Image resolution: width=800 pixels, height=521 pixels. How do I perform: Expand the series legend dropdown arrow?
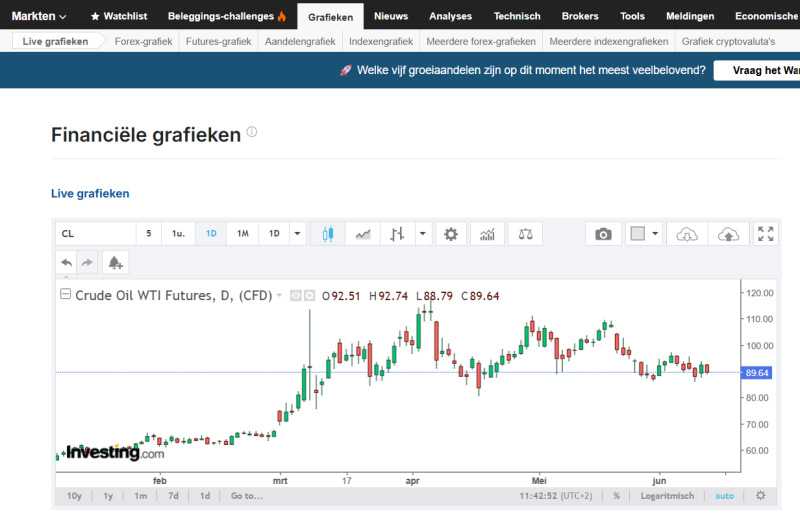(279, 295)
